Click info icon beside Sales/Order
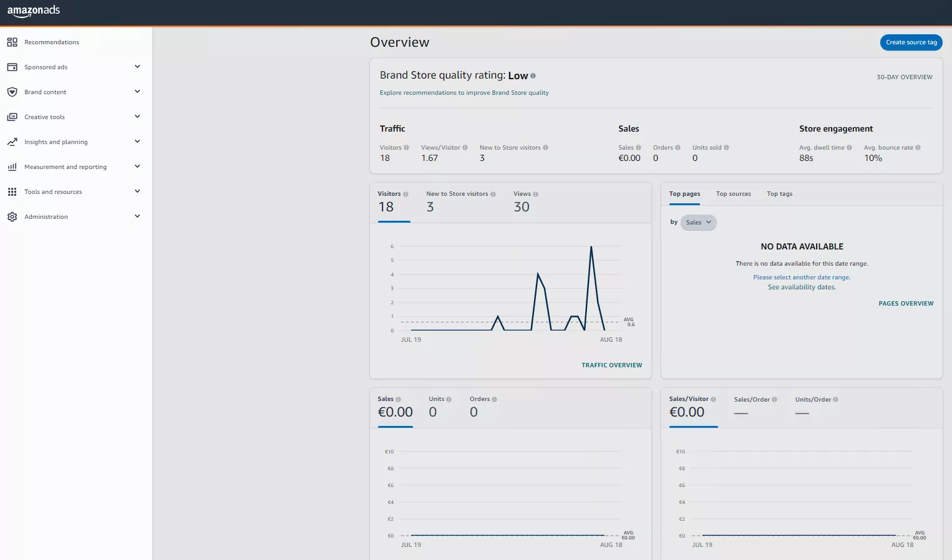Viewport: 952px width, 560px height. [774, 399]
